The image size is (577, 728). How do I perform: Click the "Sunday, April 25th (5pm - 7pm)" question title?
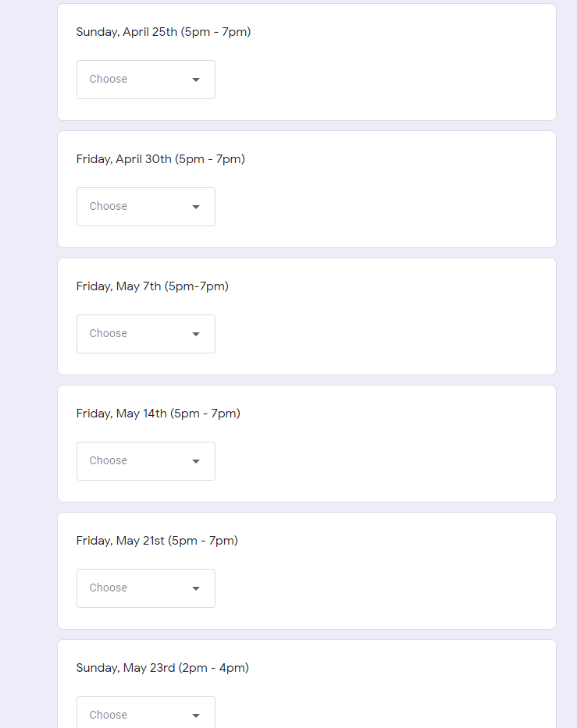coord(163,32)
